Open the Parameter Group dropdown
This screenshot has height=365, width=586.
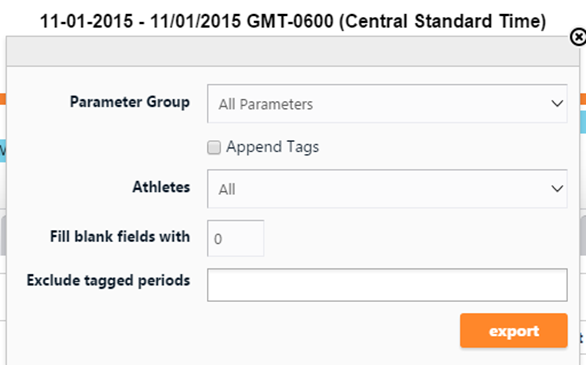coord(387,103)
